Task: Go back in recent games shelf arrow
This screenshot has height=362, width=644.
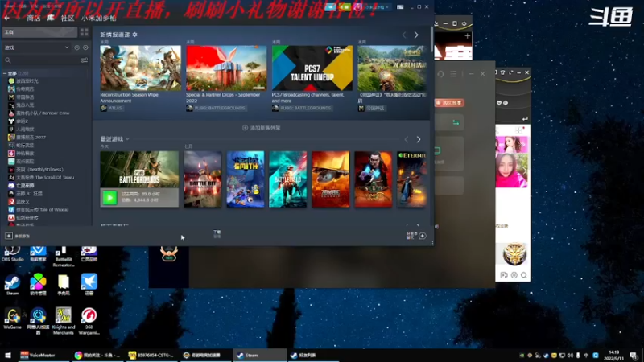Action: pyautogui.click(x=407, y=139)
